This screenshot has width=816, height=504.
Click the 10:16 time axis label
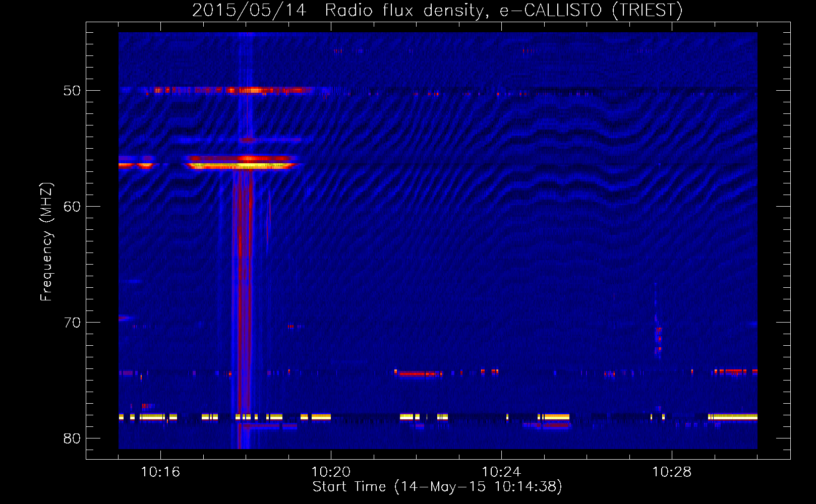click(x=160, y=472)
